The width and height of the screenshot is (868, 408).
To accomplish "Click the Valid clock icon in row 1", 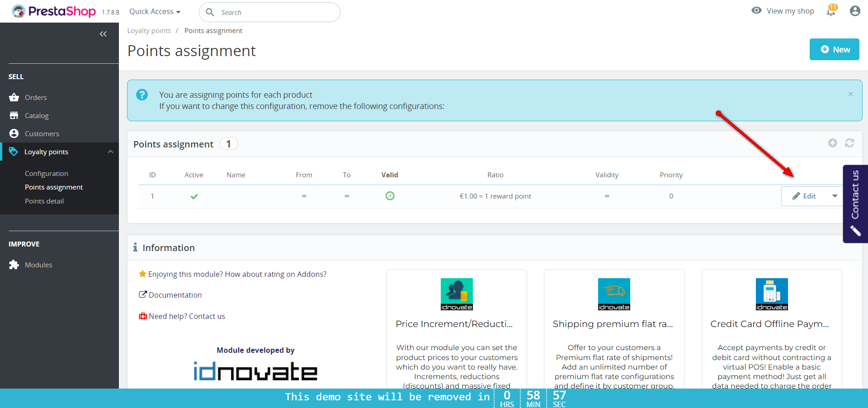I will click(390, 196).
